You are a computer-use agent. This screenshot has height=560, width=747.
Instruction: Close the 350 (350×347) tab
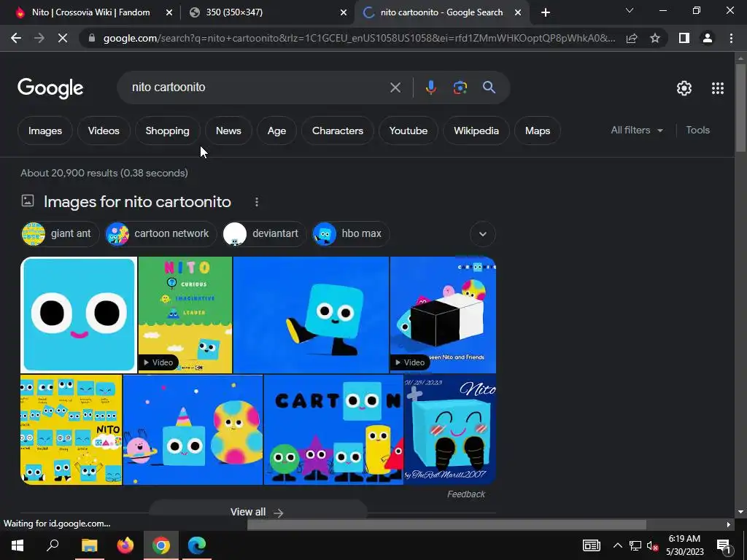(x=344, y=12)
